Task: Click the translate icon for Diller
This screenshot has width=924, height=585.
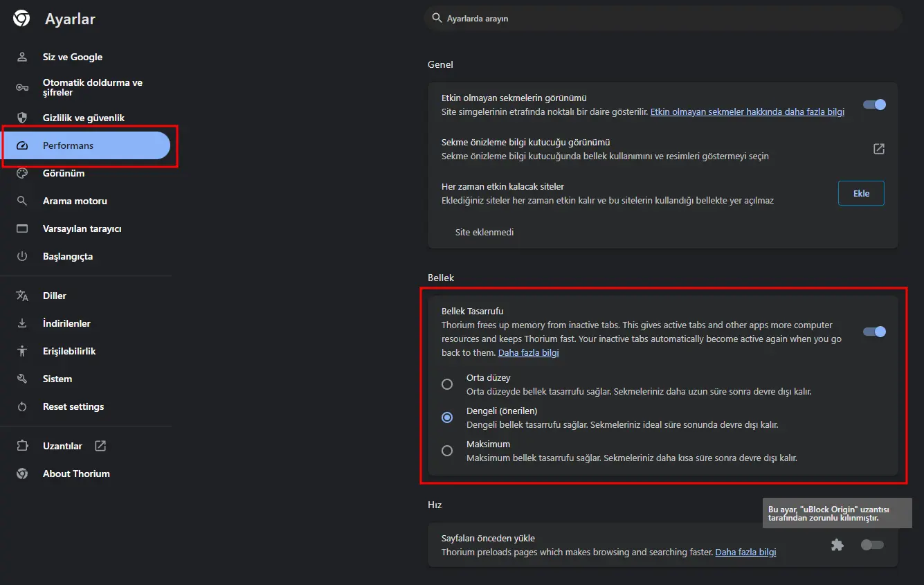Action: (x=22, y=296)
